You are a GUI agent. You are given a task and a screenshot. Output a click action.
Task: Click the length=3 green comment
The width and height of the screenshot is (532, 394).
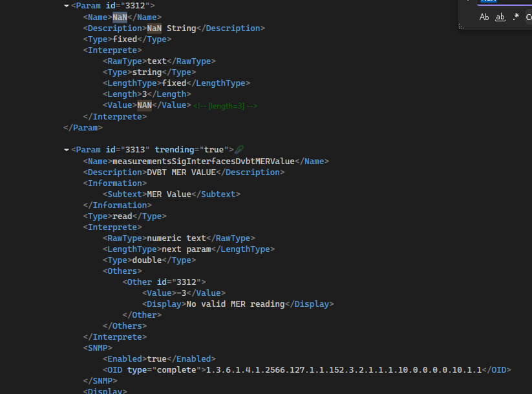[225, 105]
